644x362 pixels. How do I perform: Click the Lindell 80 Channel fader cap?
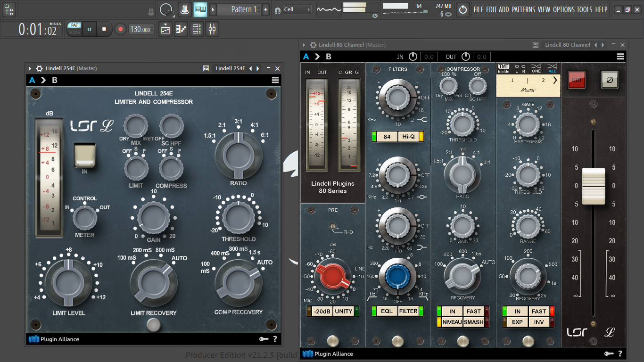pos(594,186)
